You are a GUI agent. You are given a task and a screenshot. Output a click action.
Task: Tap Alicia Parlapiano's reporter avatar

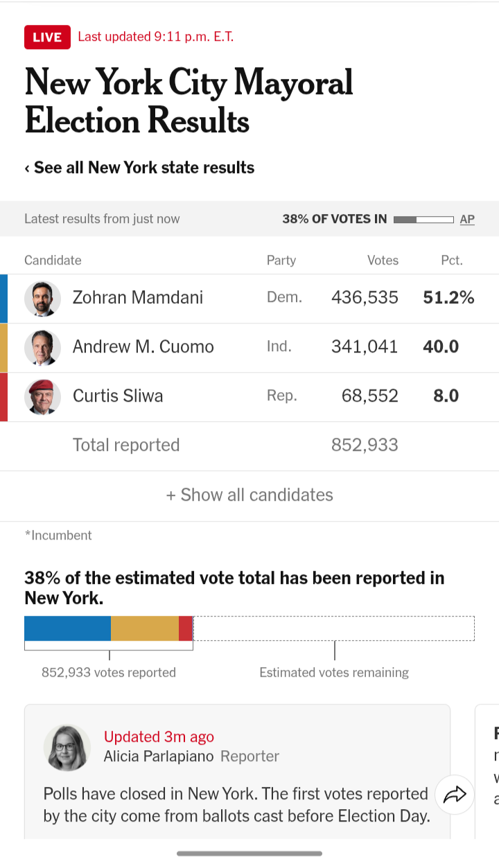click(67, 747)
